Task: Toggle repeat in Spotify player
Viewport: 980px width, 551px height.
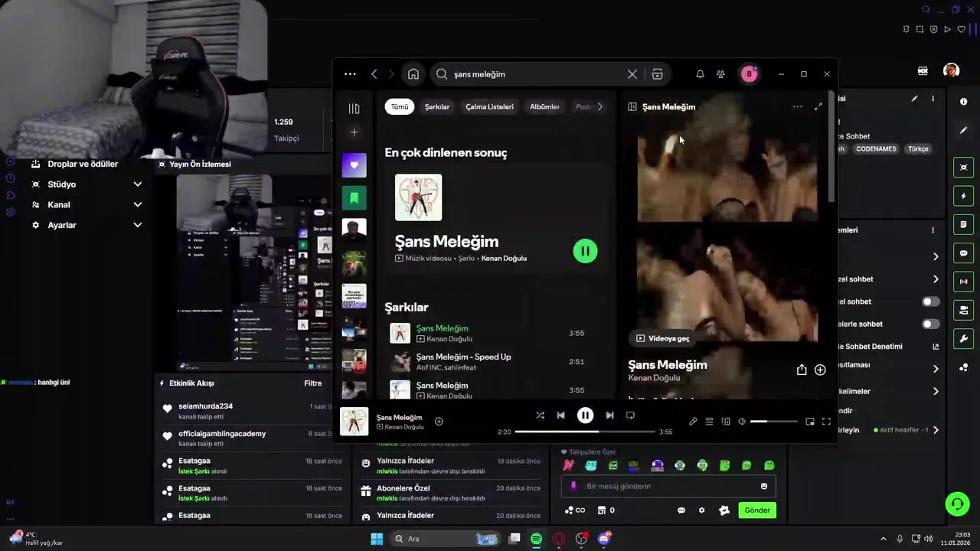Action: tap(630, 416)
